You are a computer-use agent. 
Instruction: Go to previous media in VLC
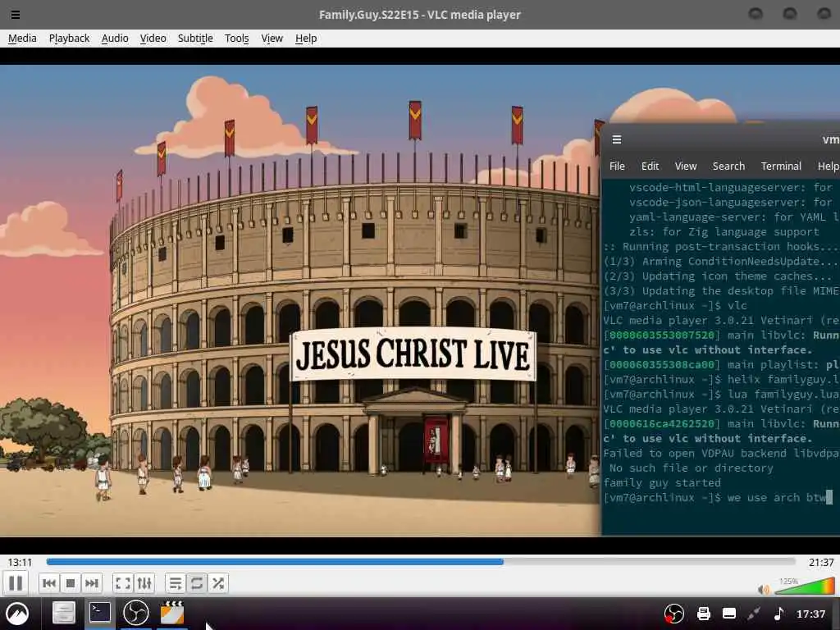pos(48,583)
